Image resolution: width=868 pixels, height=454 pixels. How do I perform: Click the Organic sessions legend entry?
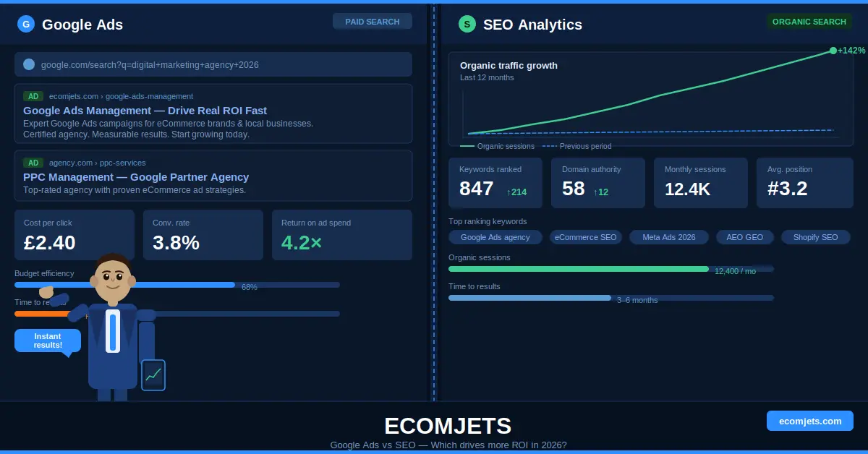pyautogui.click(x=497, y=146)
